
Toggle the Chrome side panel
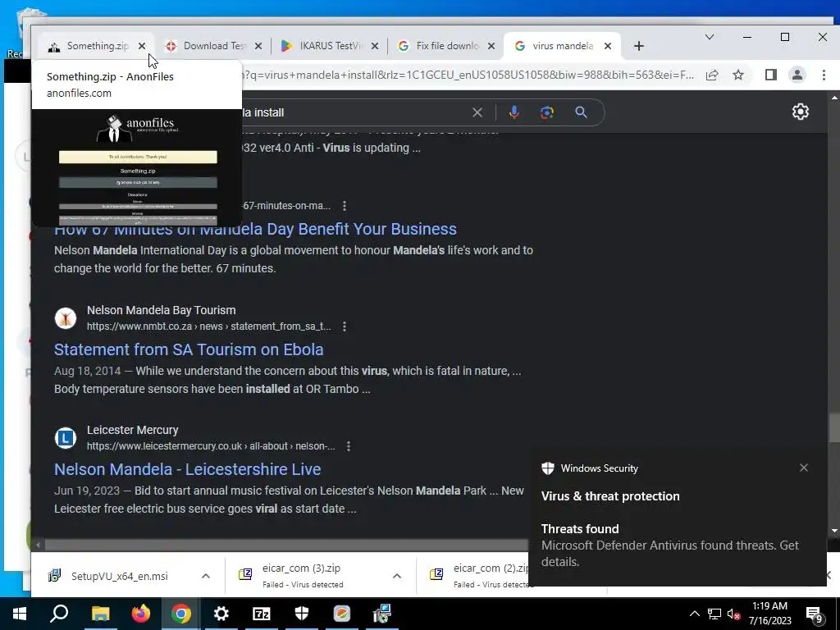[x=771, y=75]
